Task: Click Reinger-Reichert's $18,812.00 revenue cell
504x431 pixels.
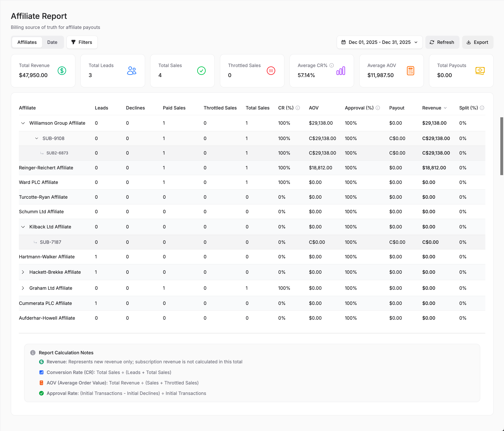Action: tap(434, 168)
